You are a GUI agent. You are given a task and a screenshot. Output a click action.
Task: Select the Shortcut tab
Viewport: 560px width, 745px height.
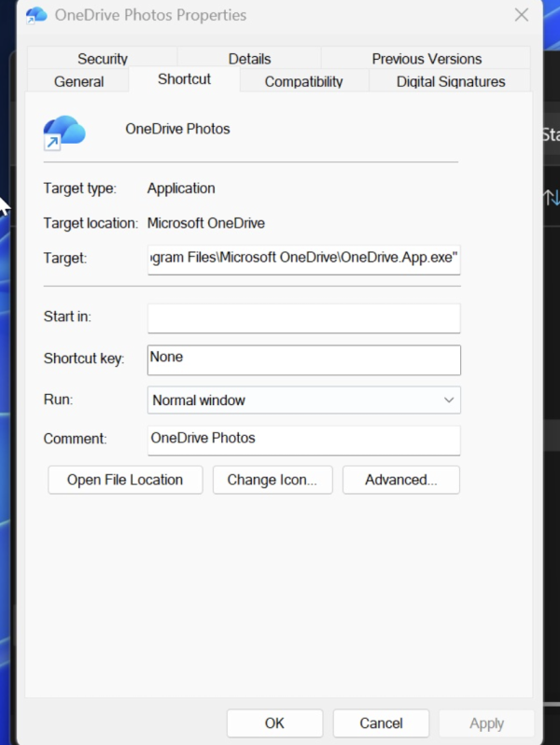pyautogui.click(x=184, y=78)
